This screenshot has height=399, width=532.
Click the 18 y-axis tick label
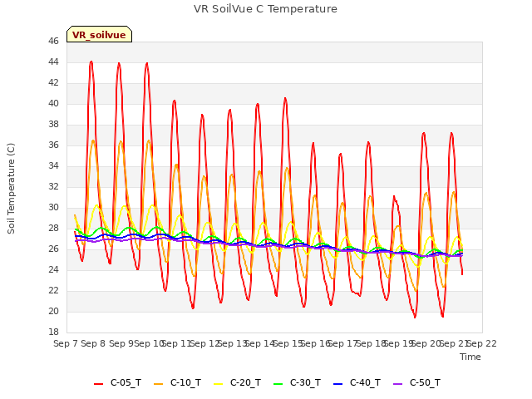pos(53,332)
